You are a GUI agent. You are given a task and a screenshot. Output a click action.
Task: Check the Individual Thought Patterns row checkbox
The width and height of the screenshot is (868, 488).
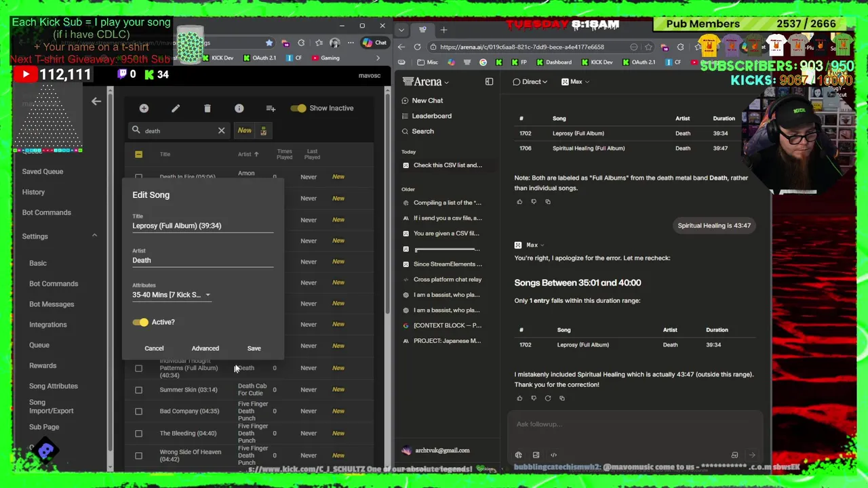(138, 368)
